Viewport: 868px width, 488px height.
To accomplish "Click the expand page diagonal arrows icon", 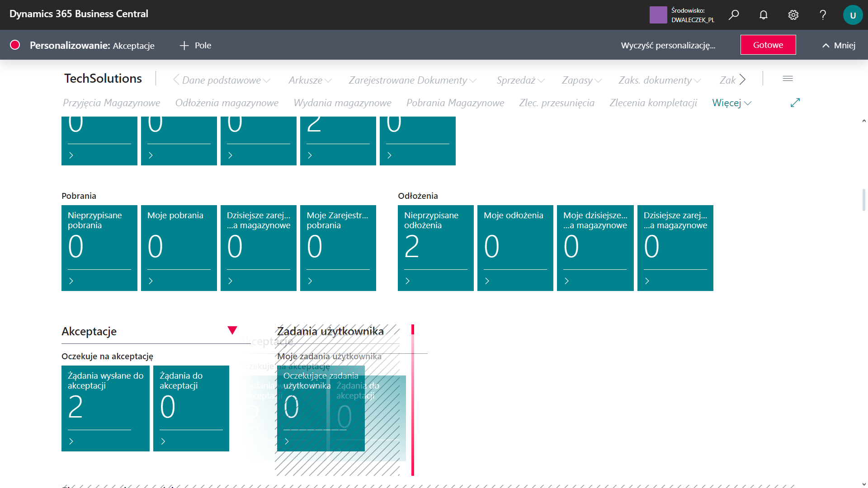I will (x=795, y=103).
